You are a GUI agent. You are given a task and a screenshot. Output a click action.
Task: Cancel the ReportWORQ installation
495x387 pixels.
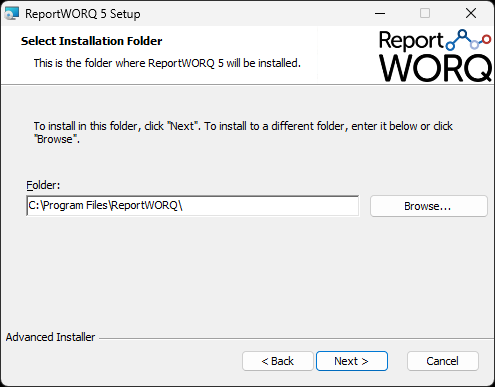tap(443, 361)
